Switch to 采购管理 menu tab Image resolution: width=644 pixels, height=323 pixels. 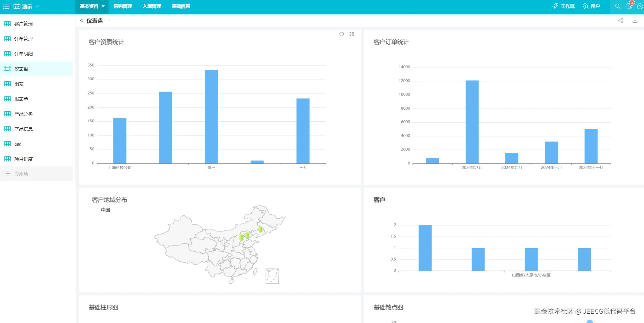click(122, 6)
